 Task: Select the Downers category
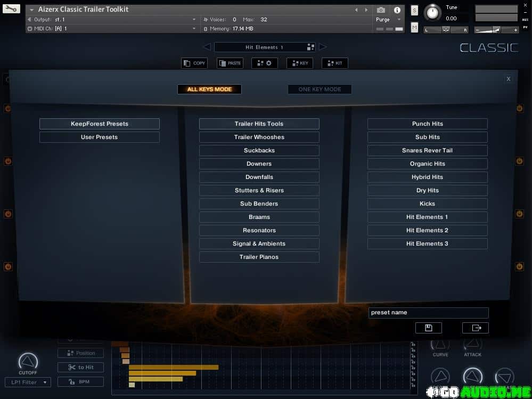[x=259, y=164]
